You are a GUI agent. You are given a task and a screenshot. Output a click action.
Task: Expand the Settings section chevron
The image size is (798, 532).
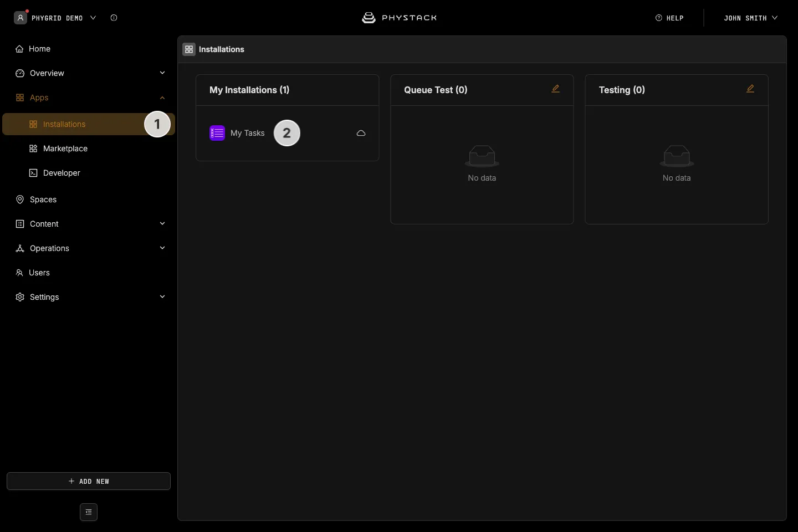[x=162, y=296]
